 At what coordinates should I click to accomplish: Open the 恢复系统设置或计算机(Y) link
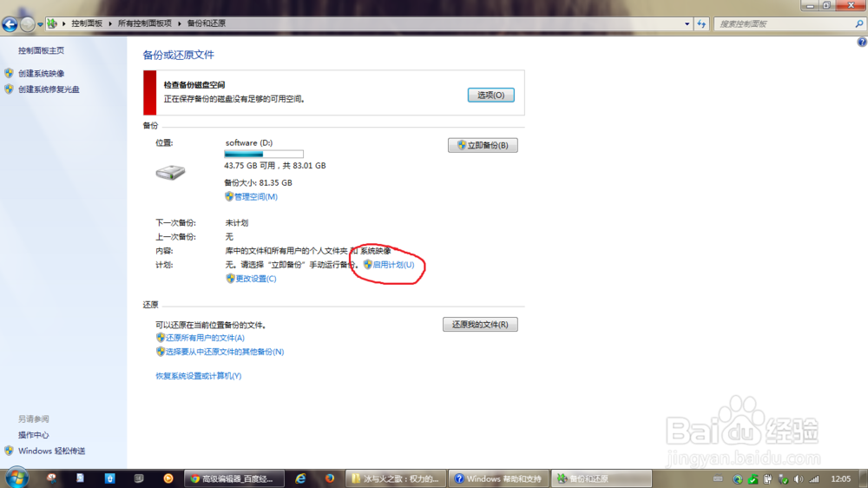click(198, 376)
